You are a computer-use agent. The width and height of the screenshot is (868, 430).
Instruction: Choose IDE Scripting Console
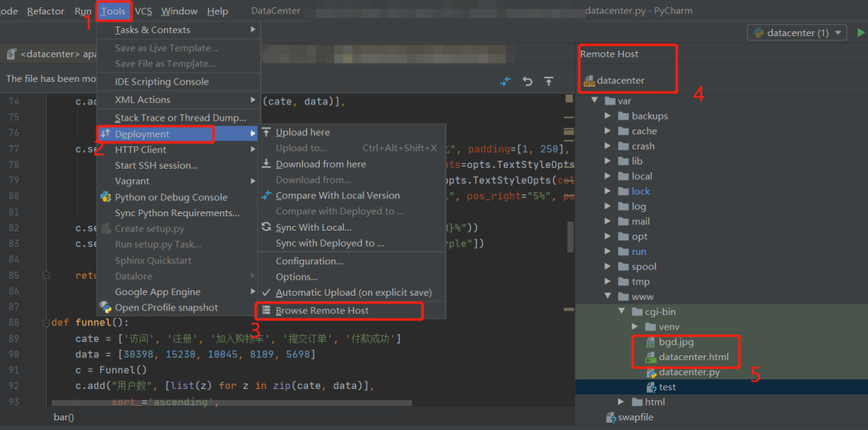178,82
